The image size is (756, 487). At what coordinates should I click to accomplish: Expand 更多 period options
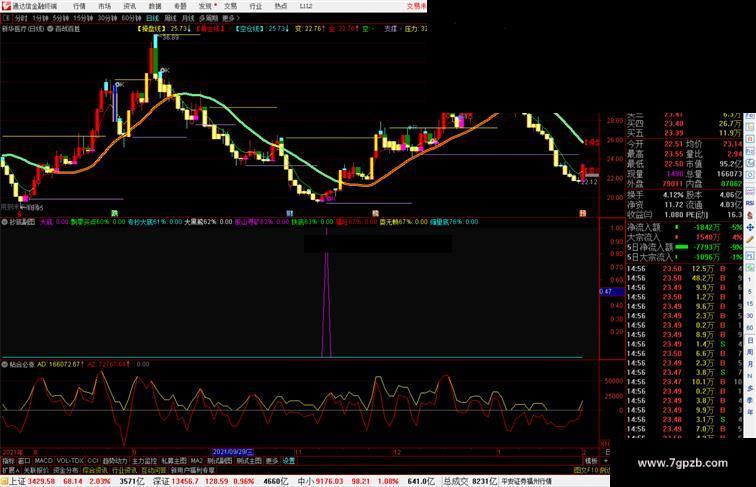[x=230, y=18]
